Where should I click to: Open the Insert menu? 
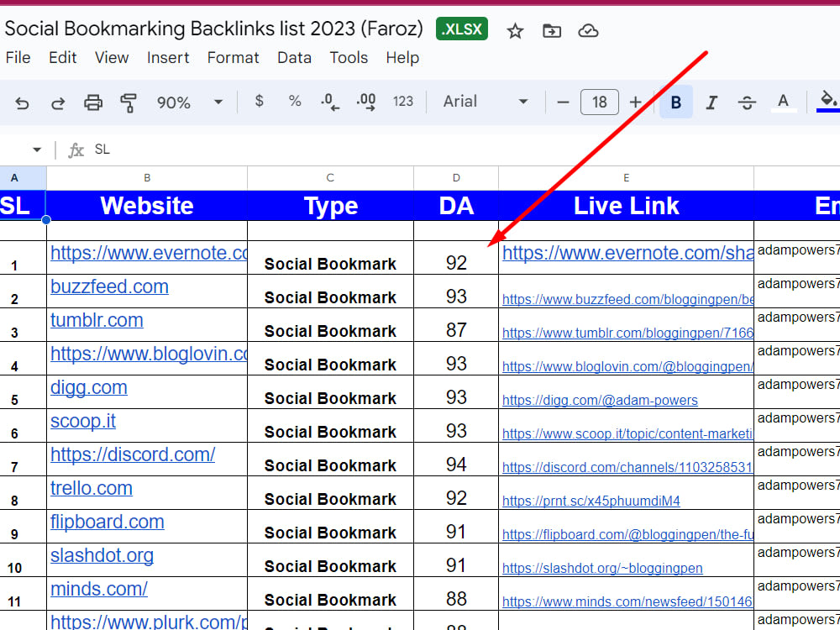coord(168,57)
